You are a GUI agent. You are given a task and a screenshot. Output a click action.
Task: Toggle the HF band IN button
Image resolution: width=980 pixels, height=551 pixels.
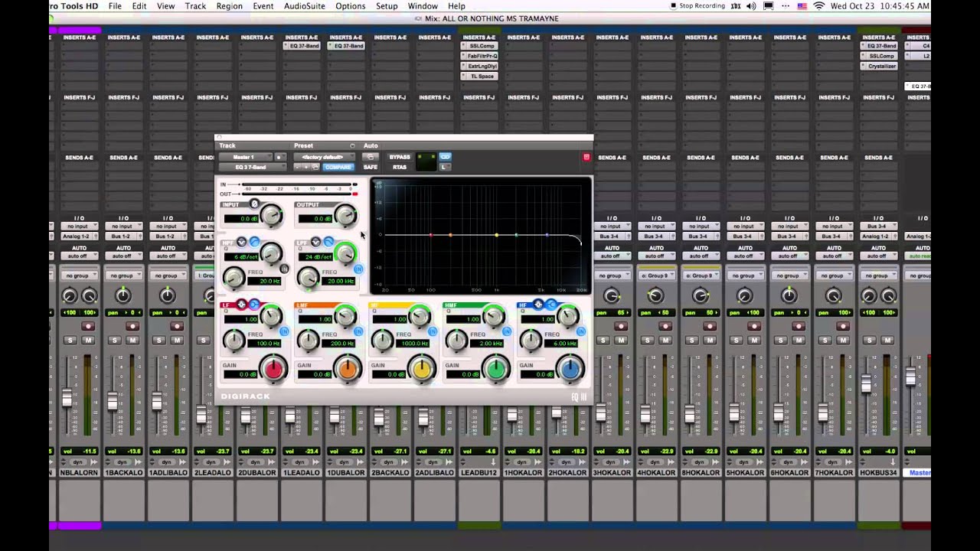pyautogui.click(x=581, y=331)
